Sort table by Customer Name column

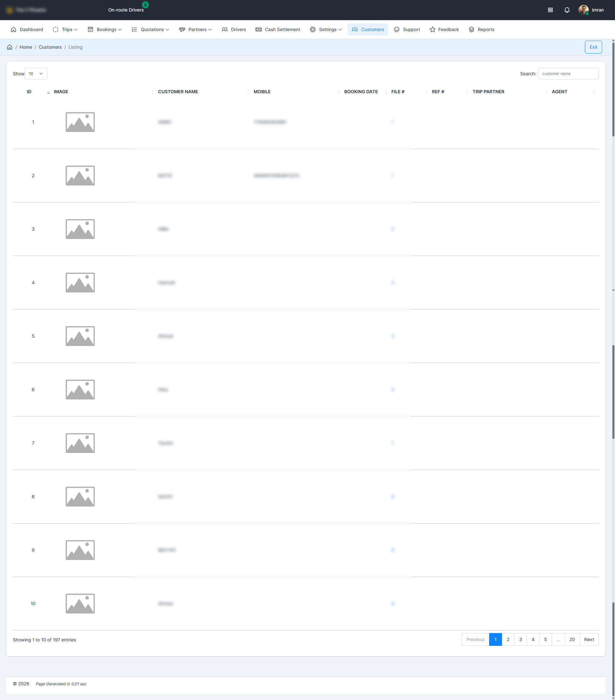click(178, 92)
